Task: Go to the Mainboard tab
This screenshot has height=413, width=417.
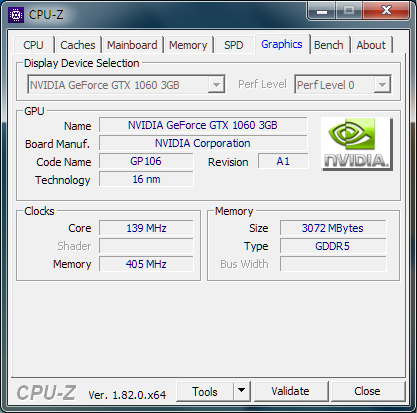Action: (x=132, y=45)
